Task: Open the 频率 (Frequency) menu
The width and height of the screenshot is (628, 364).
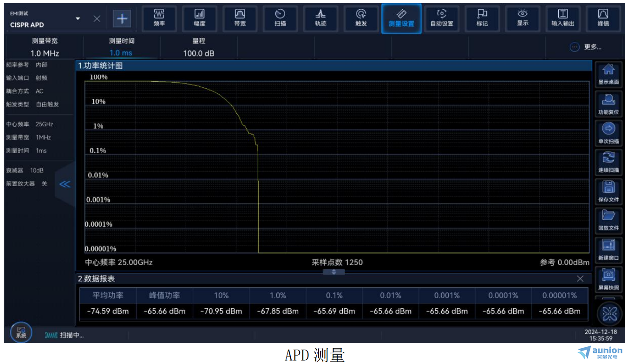Action: (x=159, y=19)
